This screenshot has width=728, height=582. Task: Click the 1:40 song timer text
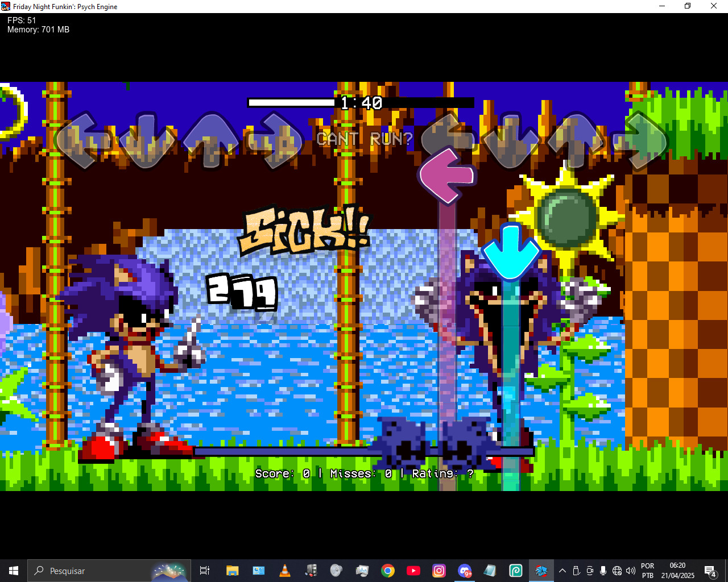click(x=362, y=103)
